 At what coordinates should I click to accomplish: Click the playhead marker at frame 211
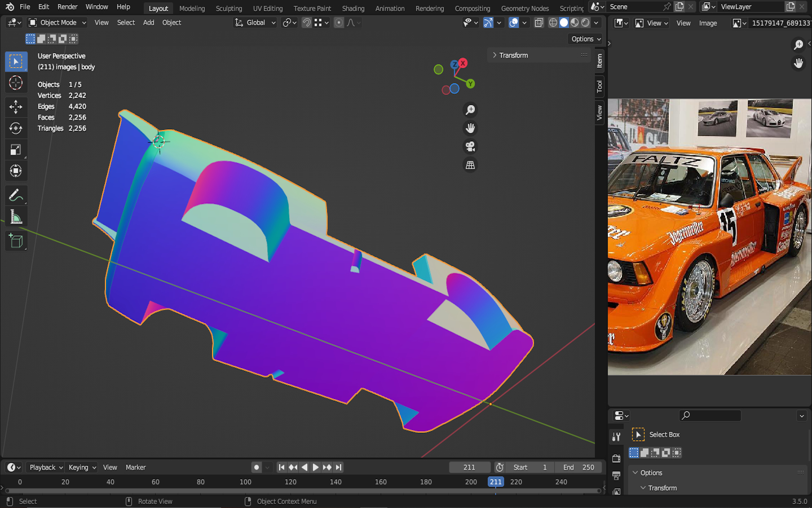coord(496,482)
